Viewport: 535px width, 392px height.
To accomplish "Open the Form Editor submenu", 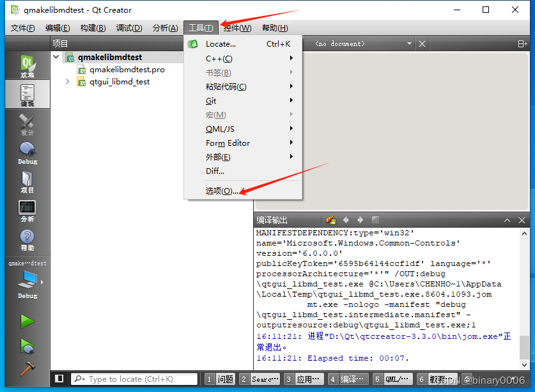I will 243,143.
